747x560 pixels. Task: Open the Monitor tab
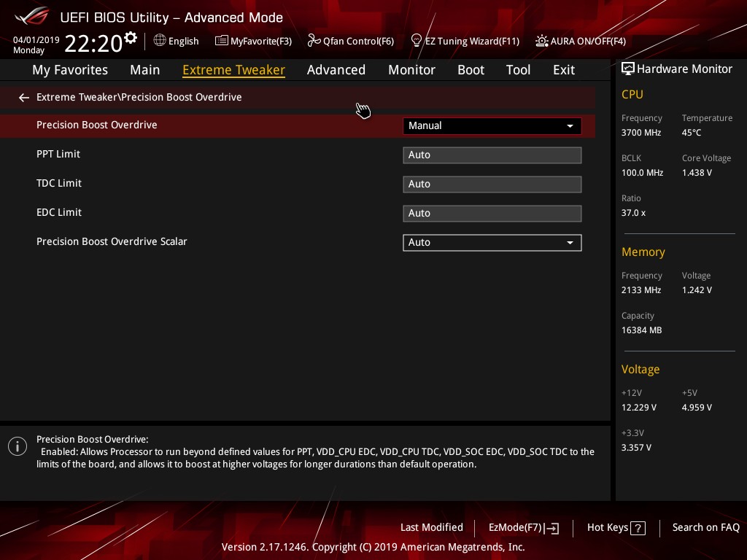point(411,70)
